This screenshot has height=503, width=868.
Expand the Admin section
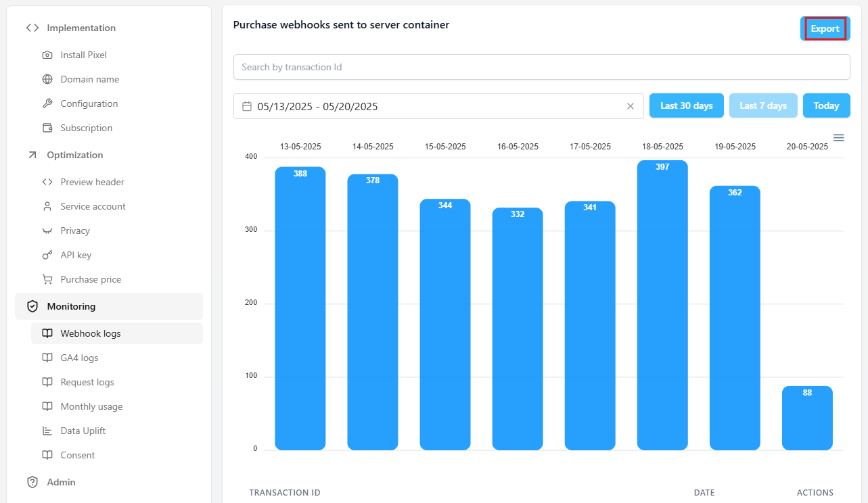(61, 482)
